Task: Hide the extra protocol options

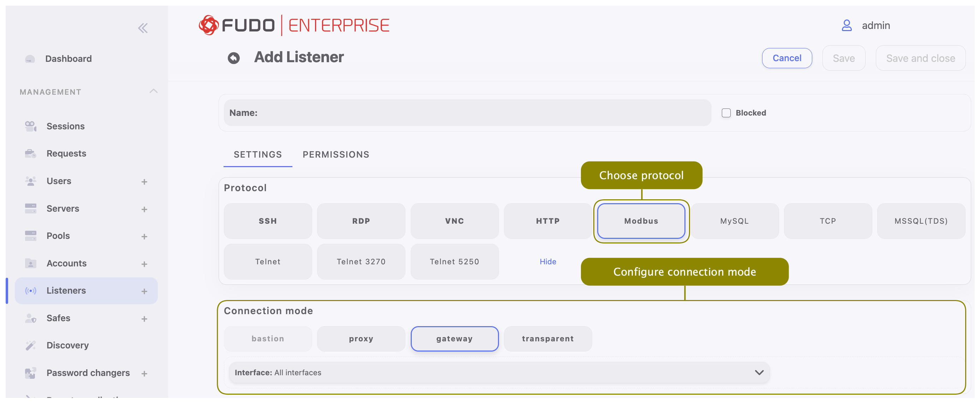Action: (x=547, y=261)
